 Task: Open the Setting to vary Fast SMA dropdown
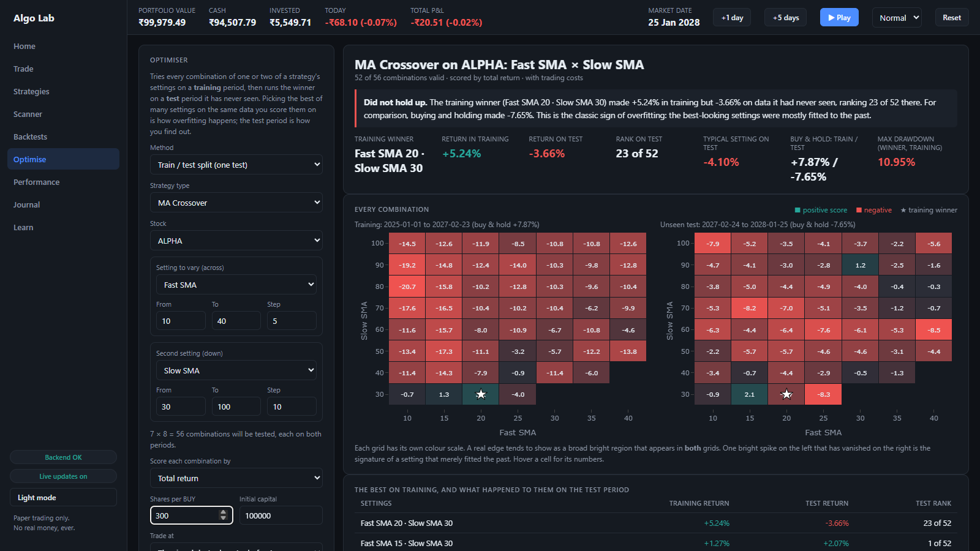236,285
